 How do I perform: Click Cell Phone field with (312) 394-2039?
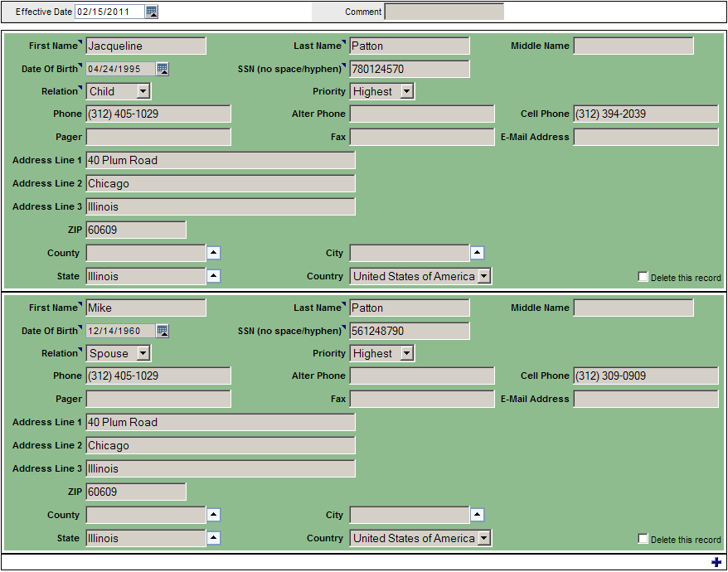coord(646,114)
